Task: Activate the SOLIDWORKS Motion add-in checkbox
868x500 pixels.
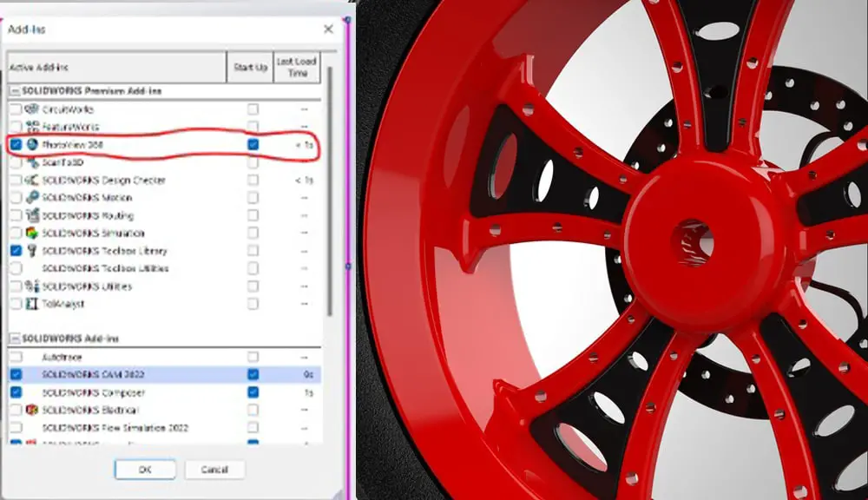Action: pyautogui.click(x=16, y=198)
